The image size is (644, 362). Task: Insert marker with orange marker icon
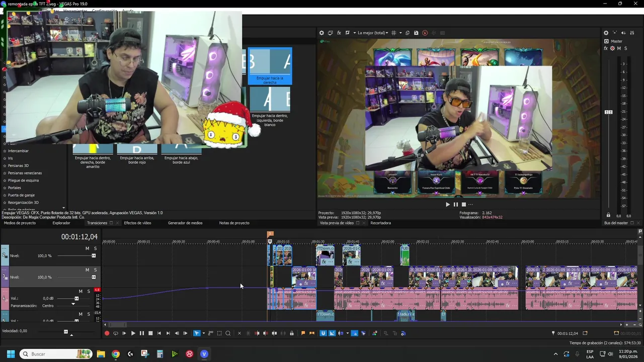point(303,333)
